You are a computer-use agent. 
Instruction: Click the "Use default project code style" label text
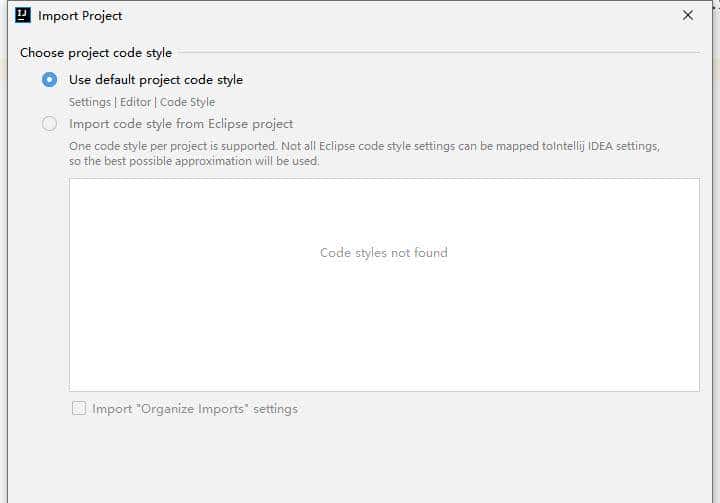pos(156,80)
